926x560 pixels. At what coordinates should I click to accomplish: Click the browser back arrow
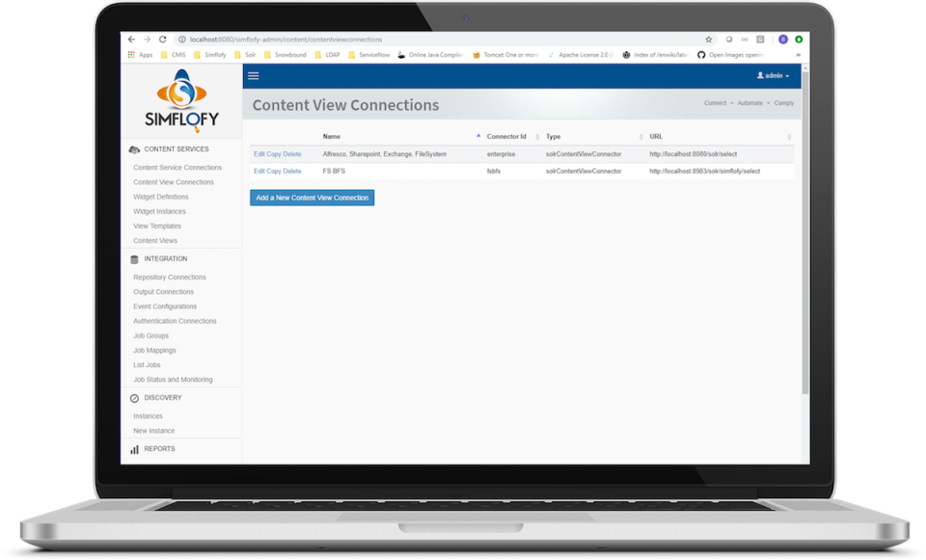point(130,40)
